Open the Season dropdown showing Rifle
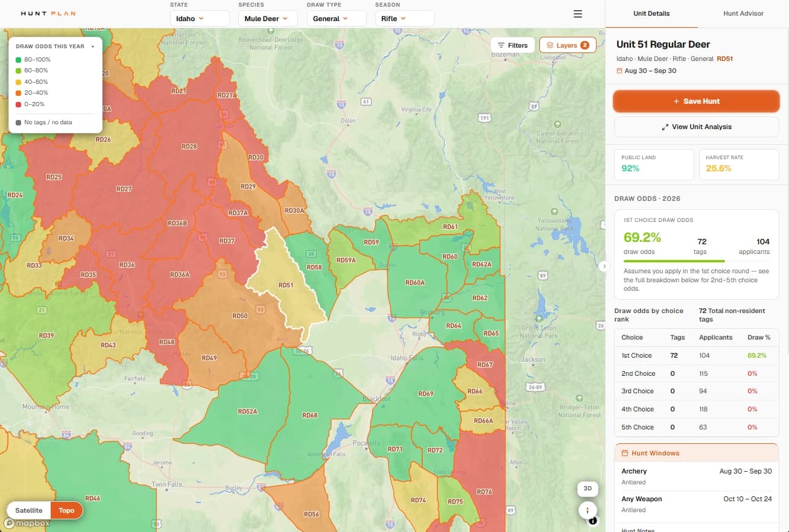Image resolution: width=789 pixels, height=532 pixels. click(405, 19)
